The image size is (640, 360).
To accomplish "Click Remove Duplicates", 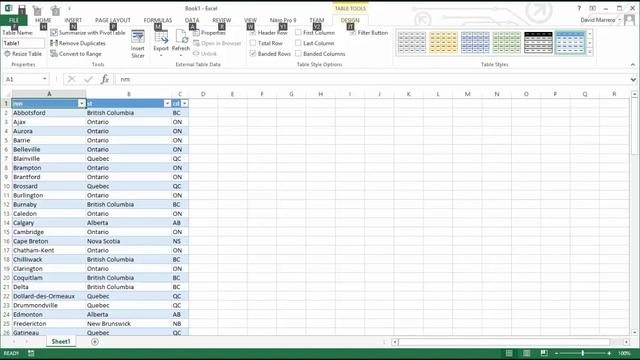I will coord(78,43).
